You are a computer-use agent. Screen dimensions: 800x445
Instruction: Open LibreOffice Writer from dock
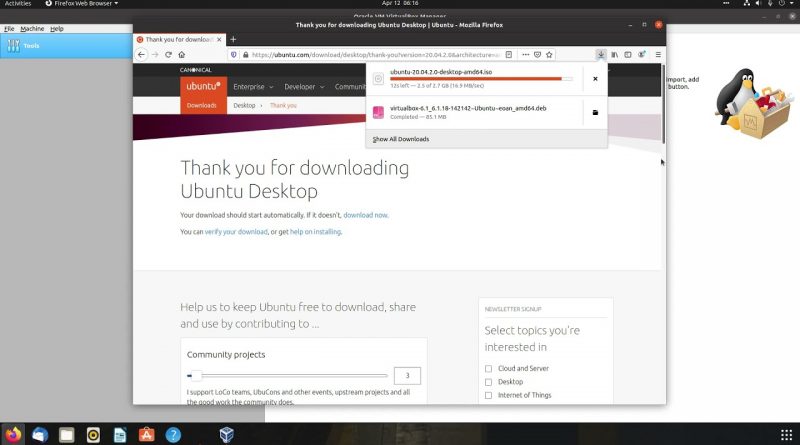(120, 435)
